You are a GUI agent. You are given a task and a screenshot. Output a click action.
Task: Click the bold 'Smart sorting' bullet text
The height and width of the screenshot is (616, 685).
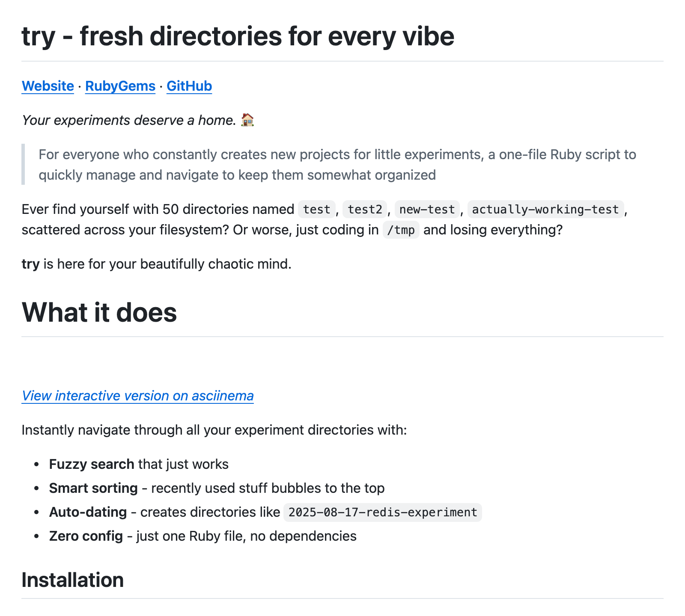click(x=93, y=488)
